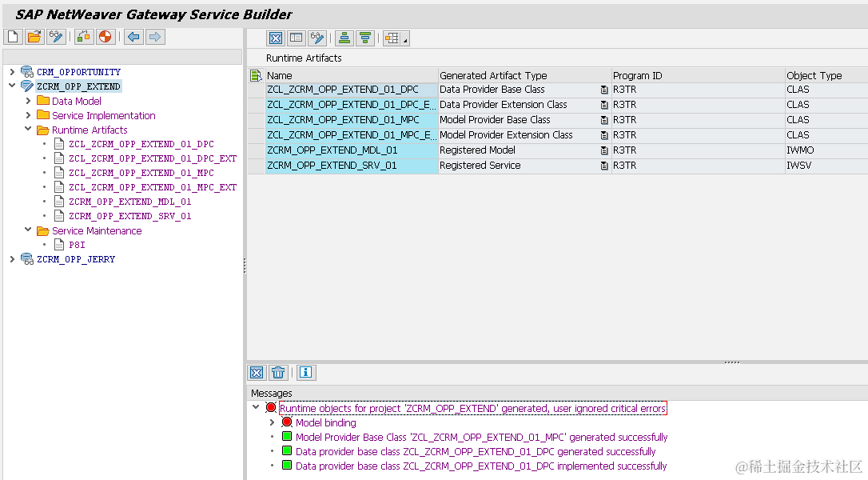868x480 pixels.
Task: Click the Data Provider Extension Class cell
Action: tap(525, 105)
